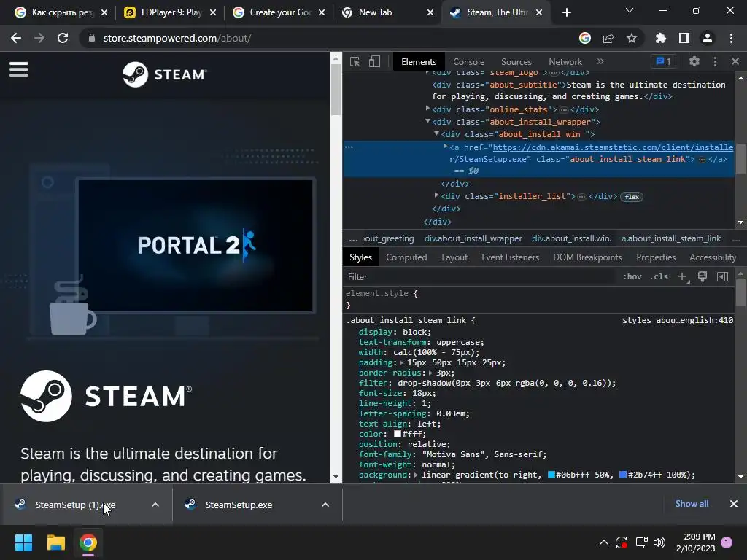This screenshot has height=560, width=747.
Task: Select div.about_install.win. breadcrumb
Action: click(572, 238)
